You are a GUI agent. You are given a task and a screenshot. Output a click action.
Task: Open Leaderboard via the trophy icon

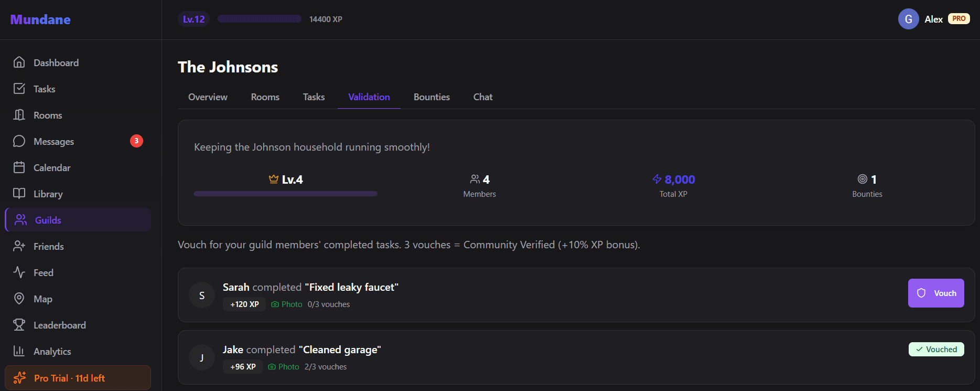coord(19,325)
